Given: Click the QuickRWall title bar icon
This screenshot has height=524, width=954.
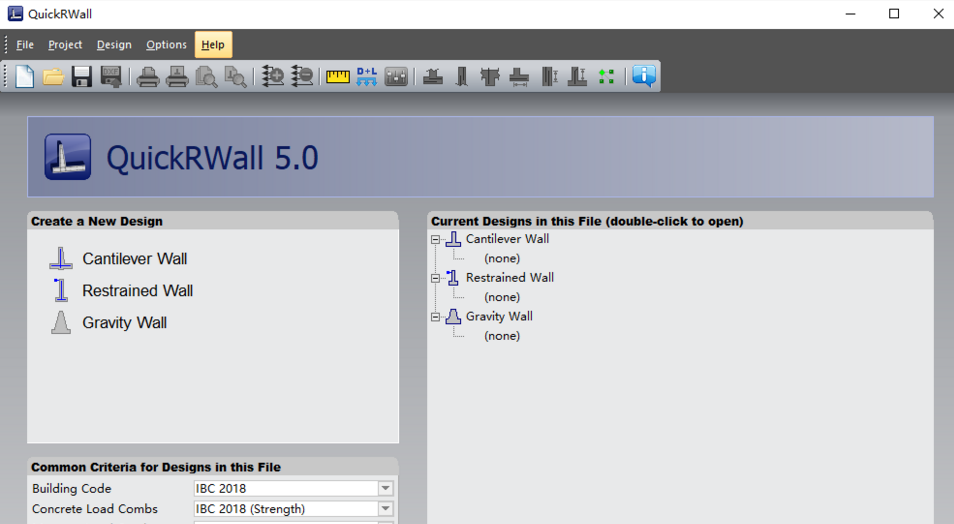Looking at the screenshot, I should point(15,13).
